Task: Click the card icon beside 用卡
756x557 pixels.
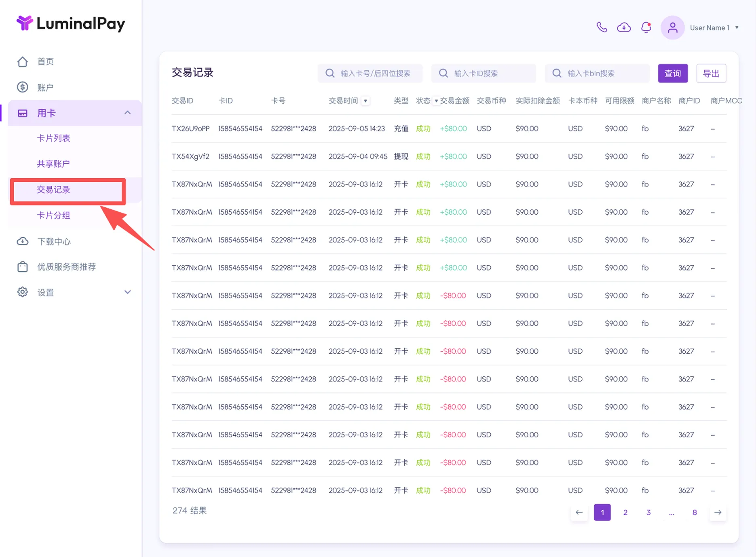Action: click(23, 113)
